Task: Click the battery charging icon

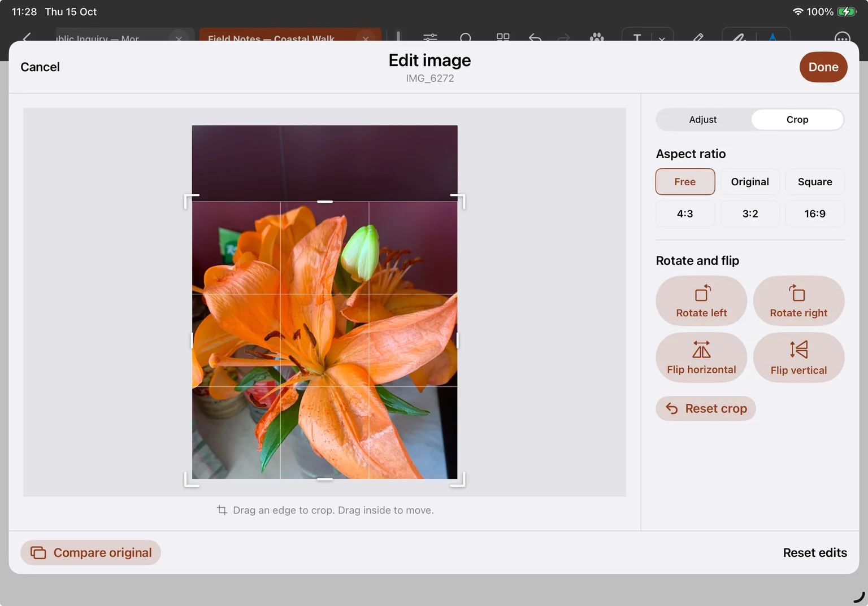Action: coord(847,12)
